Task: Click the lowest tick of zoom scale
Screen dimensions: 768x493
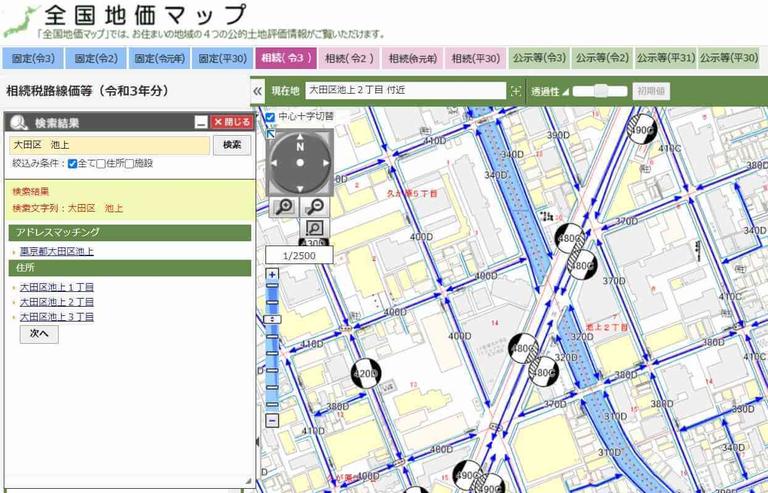Action: (272, 404)
